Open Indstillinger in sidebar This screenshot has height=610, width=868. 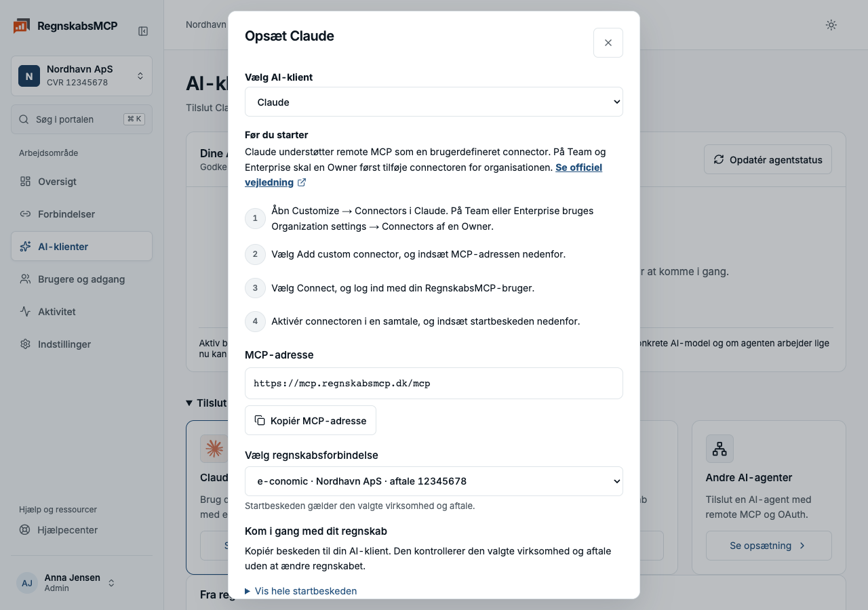point(81,344)
